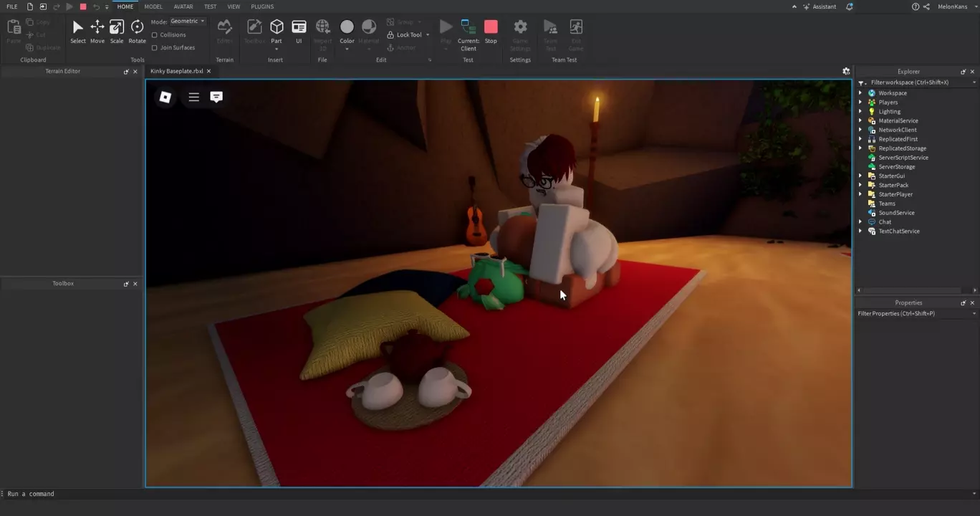Screen dimensions: 980x516
Task: Switch to the MODEL ribbon tab
Action: tap(153, 6)
